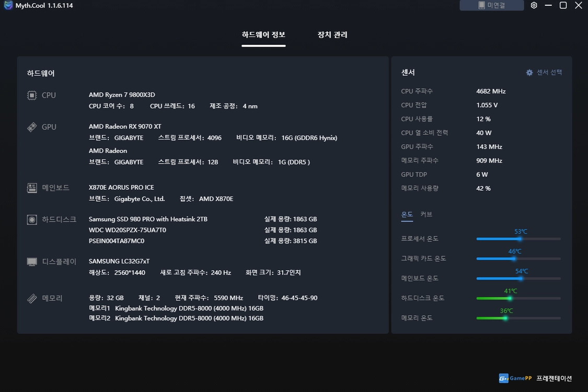Open the GamePP 프레젠테이션 link
588x392 pixels.
click(554, 378)
